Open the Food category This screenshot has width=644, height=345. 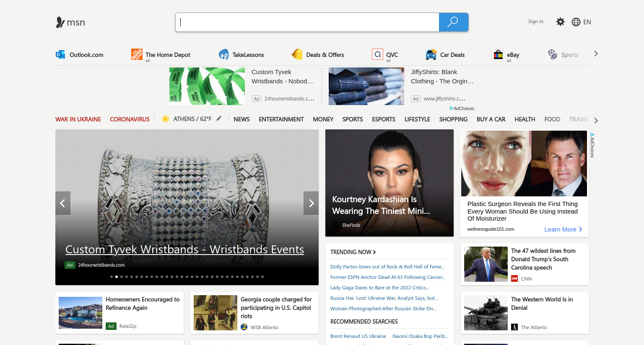[552, 119]
